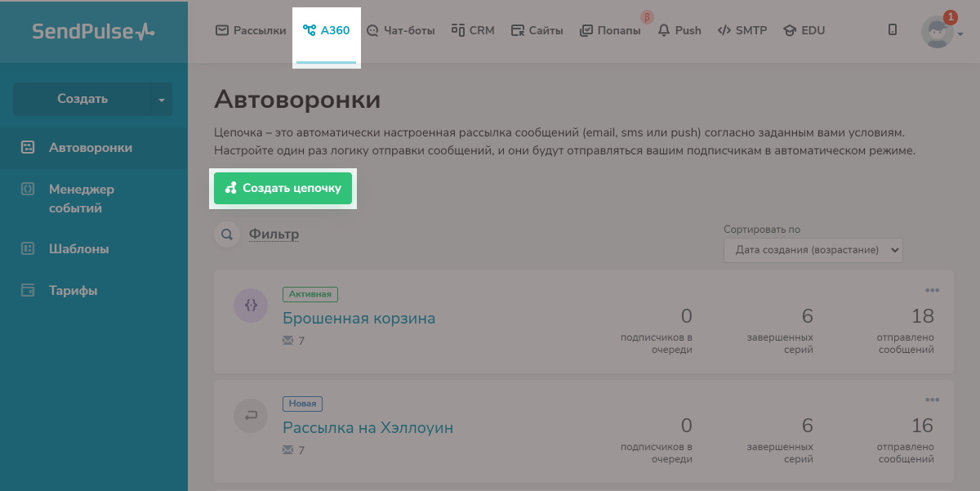This screenshot has height=491, width=980.
Task: Open the EDU section
Action: click(x=804, y=30)
